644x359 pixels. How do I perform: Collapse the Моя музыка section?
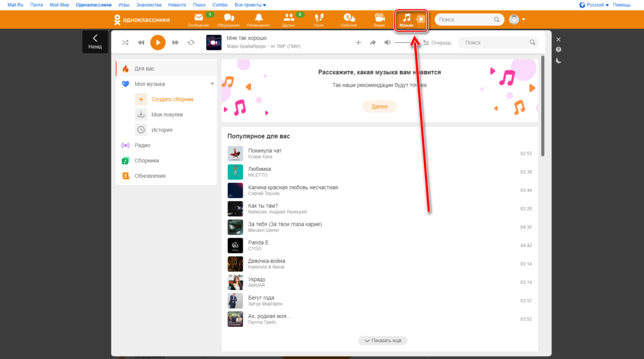click(x=213, y=84)
